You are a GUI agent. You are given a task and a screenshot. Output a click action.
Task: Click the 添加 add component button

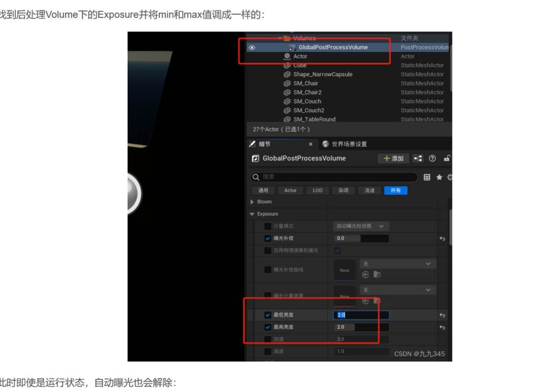[x=393, y=159]
